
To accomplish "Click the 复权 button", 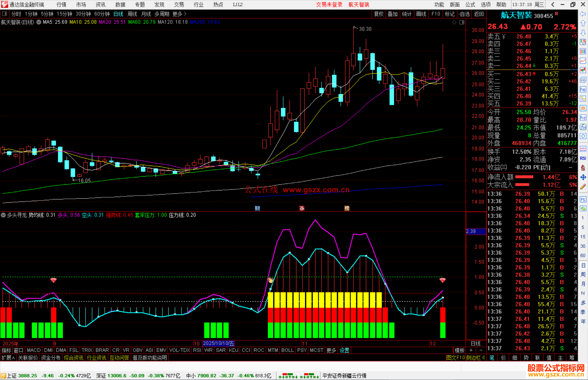I will [378, 14].
